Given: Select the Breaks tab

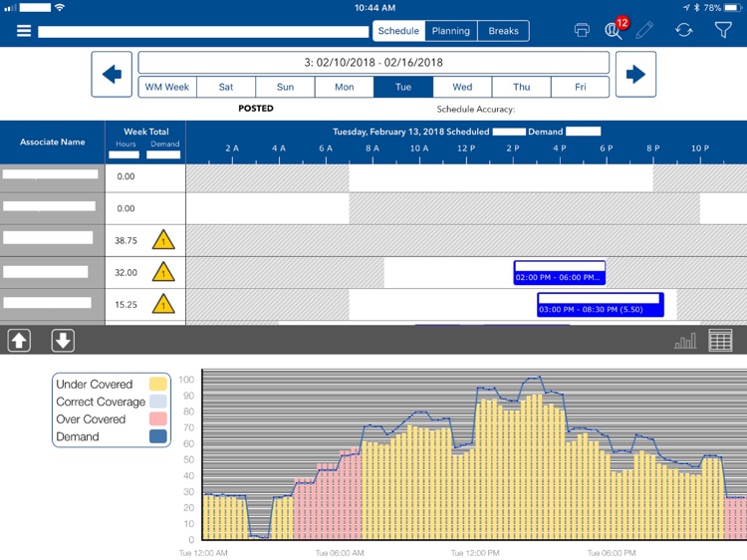Looking at the screenshot, I should pos(503,31).
